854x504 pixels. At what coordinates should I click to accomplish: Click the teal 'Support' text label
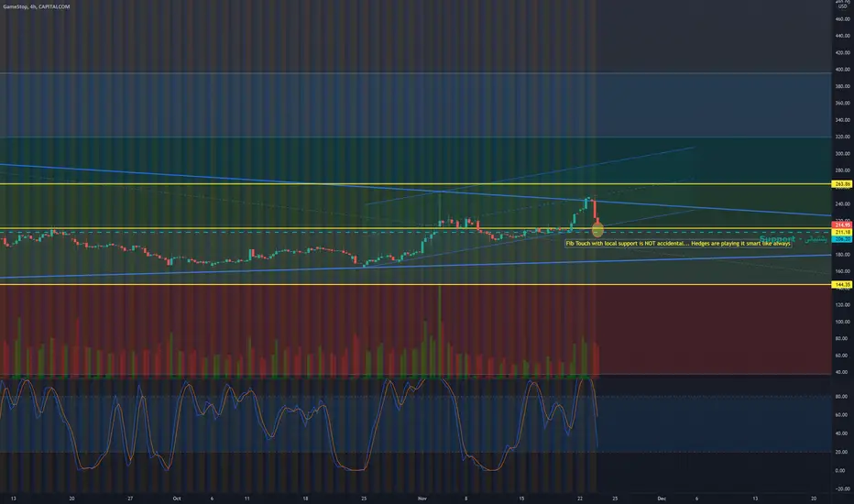777,239
